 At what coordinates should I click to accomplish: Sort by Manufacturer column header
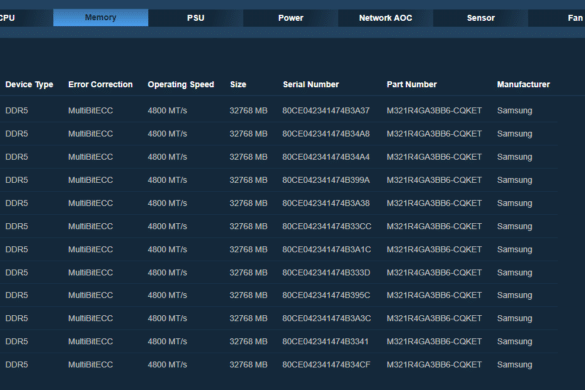[x=523, y=84]
